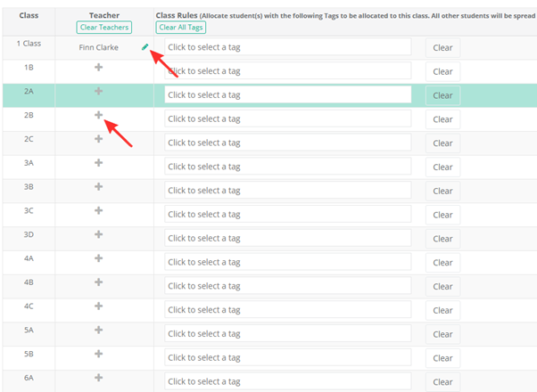Add a teacher to class 4B
537x392 pixels.
[x=99, y=282]
